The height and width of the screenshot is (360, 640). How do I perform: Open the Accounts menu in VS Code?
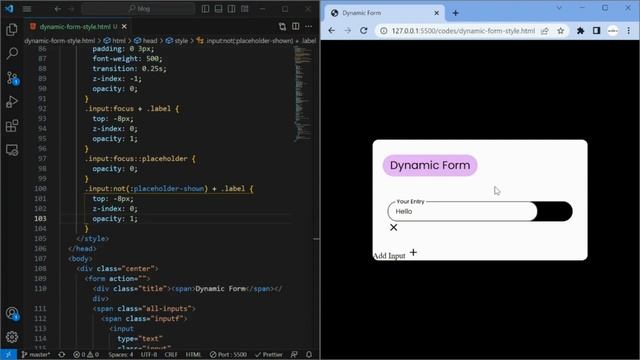coord(12,313)
